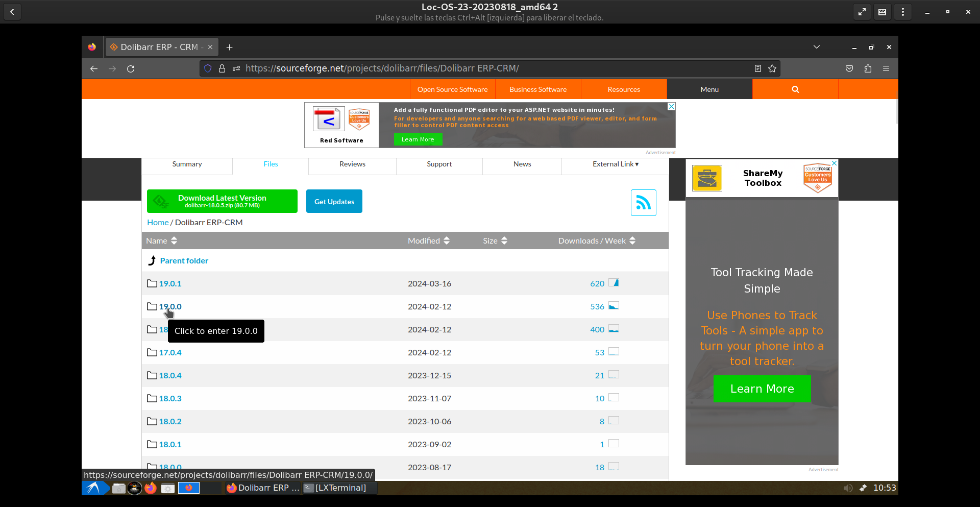Open Firefox reader view icon
Viewport: 980px width, 507px height.
click(757, 68)
